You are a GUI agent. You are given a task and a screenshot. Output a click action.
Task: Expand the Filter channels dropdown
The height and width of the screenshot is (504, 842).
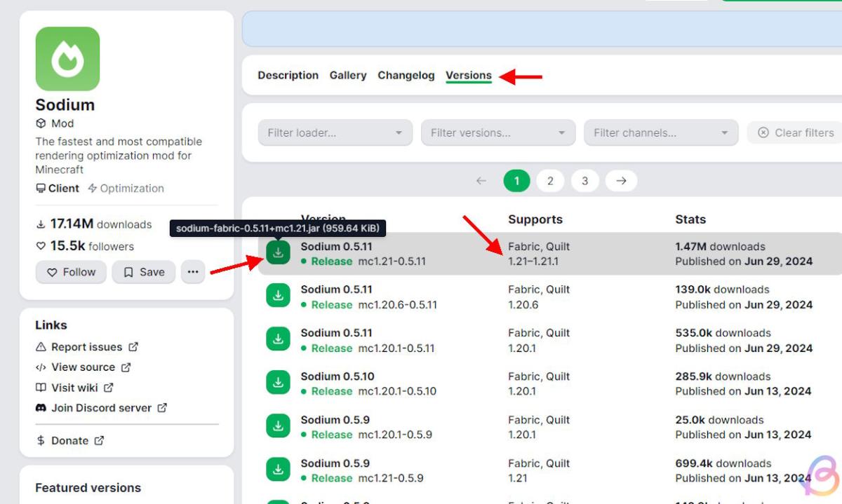(x=660, y=132)
